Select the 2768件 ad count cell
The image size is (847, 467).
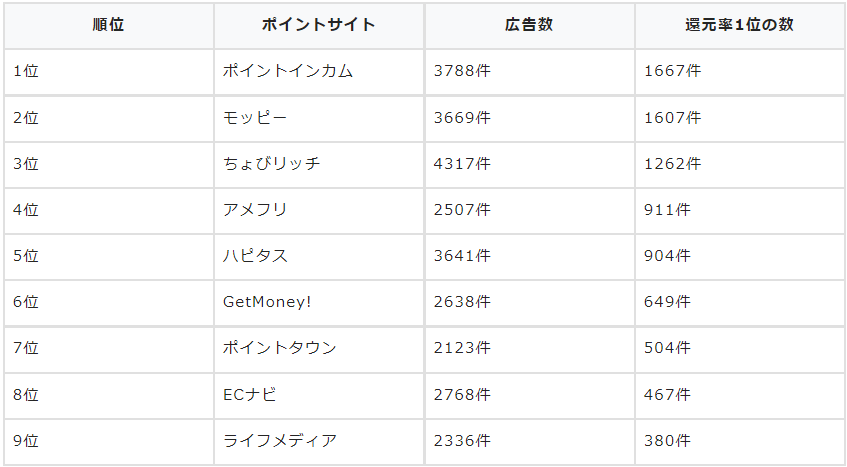coord(462,395)
